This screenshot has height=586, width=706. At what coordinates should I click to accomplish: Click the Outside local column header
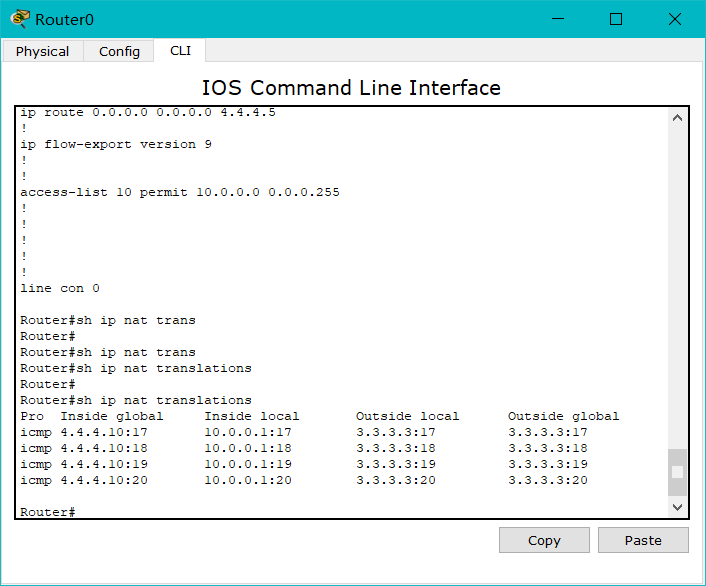tap(407, 416)
